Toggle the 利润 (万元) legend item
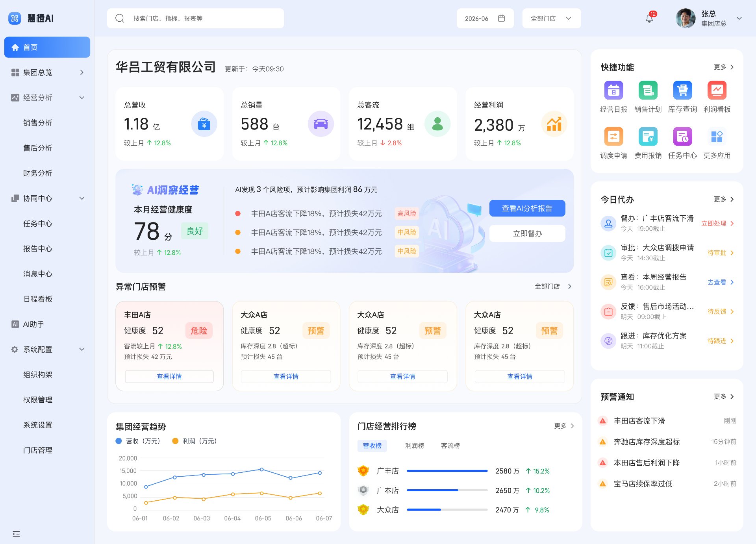756x544 pixels. click(x=195, y=441)
